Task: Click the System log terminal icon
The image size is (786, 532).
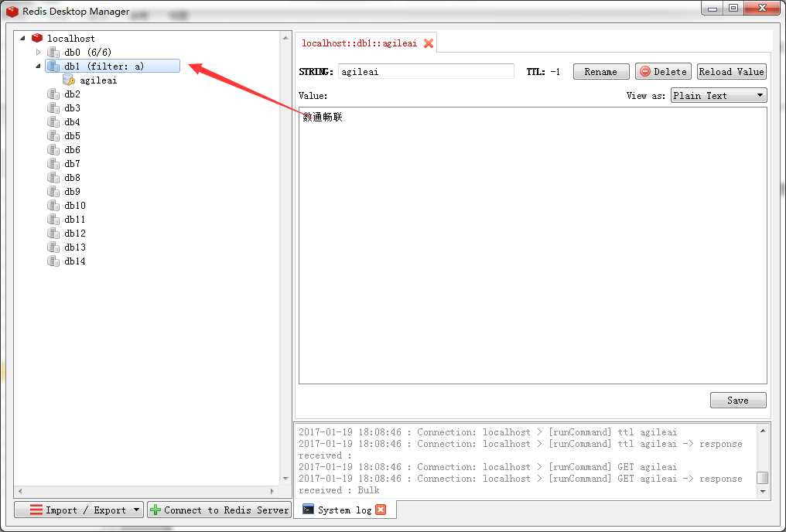Action: pos(308,510)
